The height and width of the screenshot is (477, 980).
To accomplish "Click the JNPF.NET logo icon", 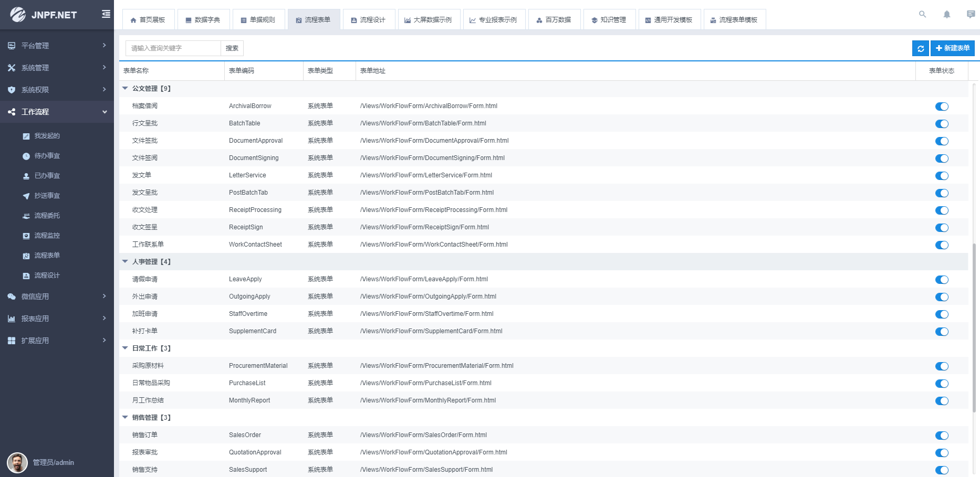I will (x=17, y=14).
